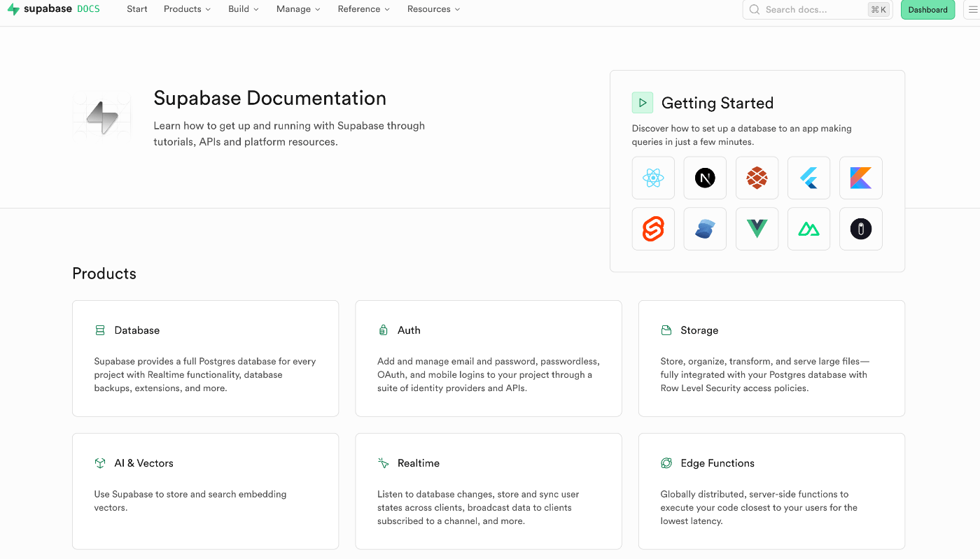Open the Auth product card title
Screen dimensions: 980x559
(x=409, y=330)
